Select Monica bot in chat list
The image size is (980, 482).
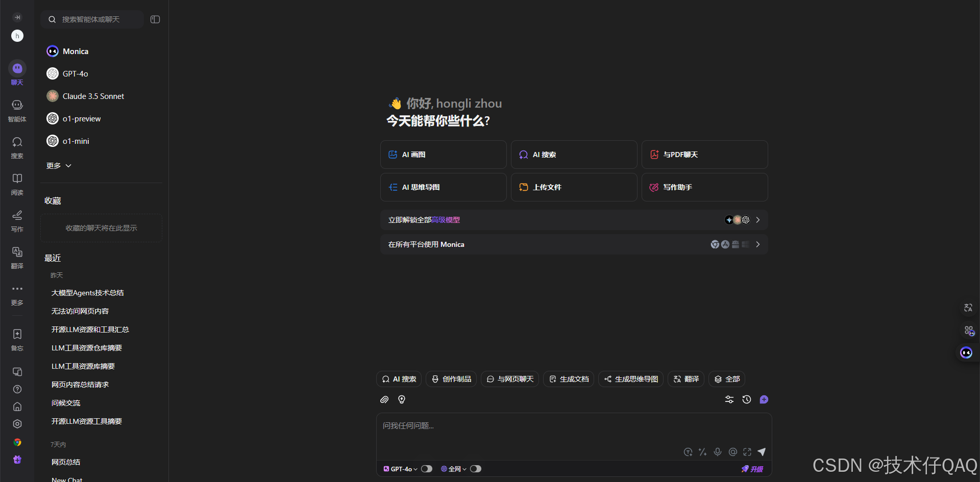click(x=101, y=51)
